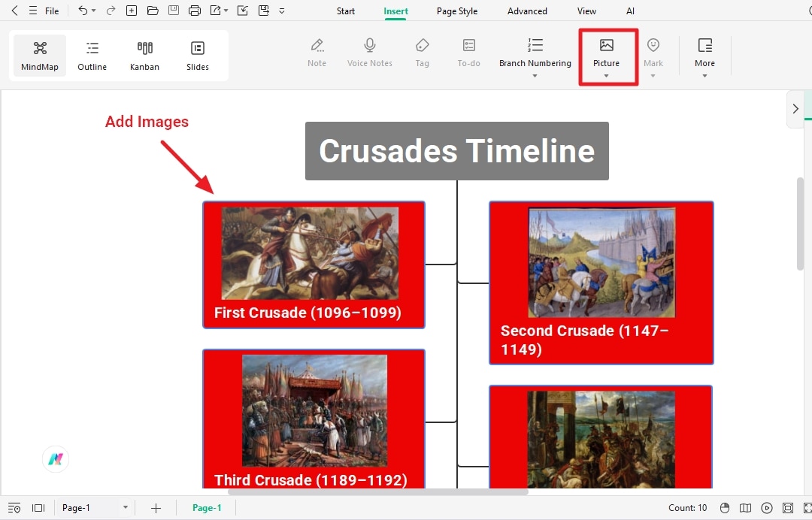Viewport: 812px width, 520px height.
Task: Expand the More dropdown arrow
Action: point(704,76)
